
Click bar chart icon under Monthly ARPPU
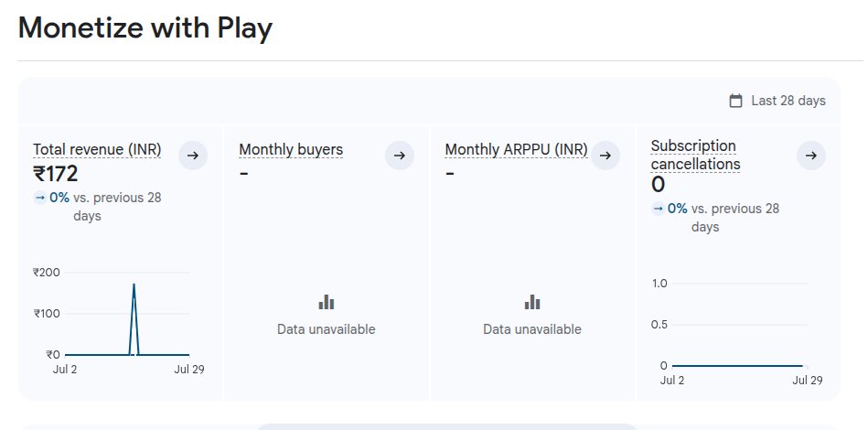coord(532,302)
